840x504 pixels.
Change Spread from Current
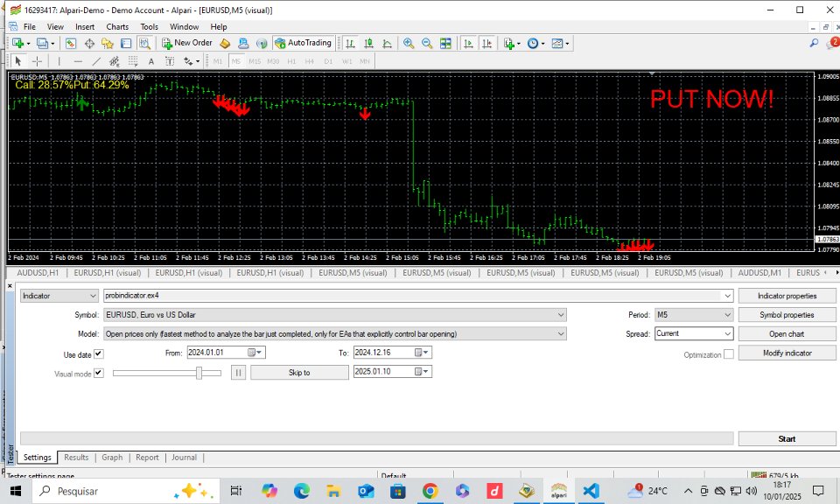pos(729,333)
